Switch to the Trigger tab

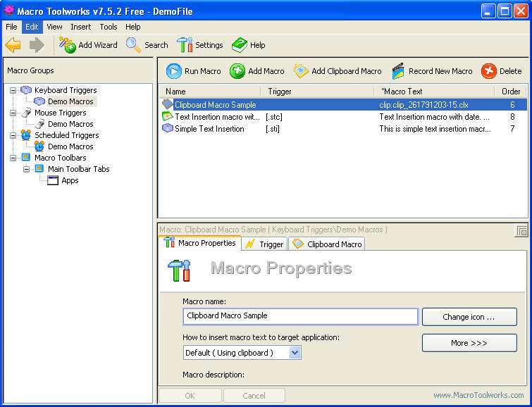(x=265, y=244)
